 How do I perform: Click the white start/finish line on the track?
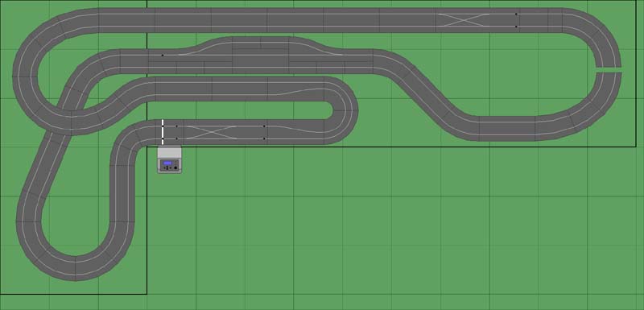(x=163, y=132)
